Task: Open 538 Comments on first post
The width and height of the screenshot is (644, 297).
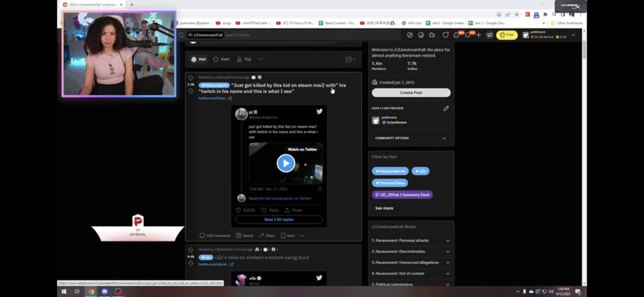Action: (215, 235)
